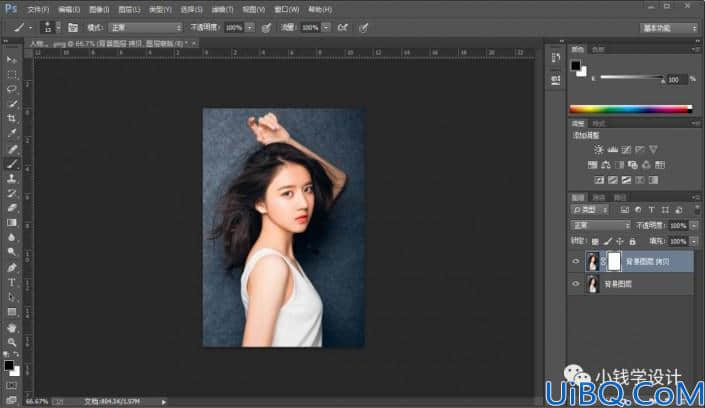This screenshot has width=705, height=408.
Task: Select the Rectangular Marquee tool
Action: click(x=12, y=74)
